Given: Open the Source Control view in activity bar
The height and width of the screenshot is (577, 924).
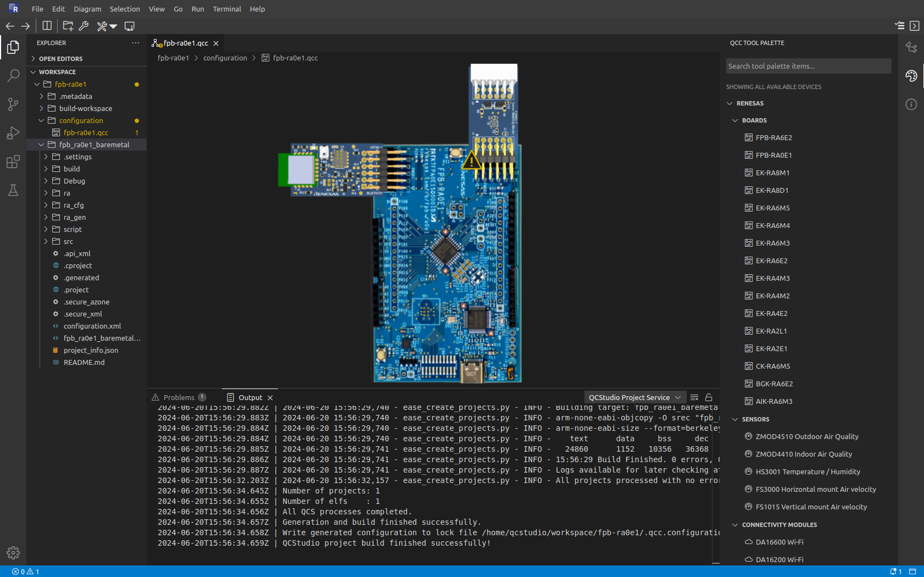Looking at the screenshot, I should tap(13, 104).
